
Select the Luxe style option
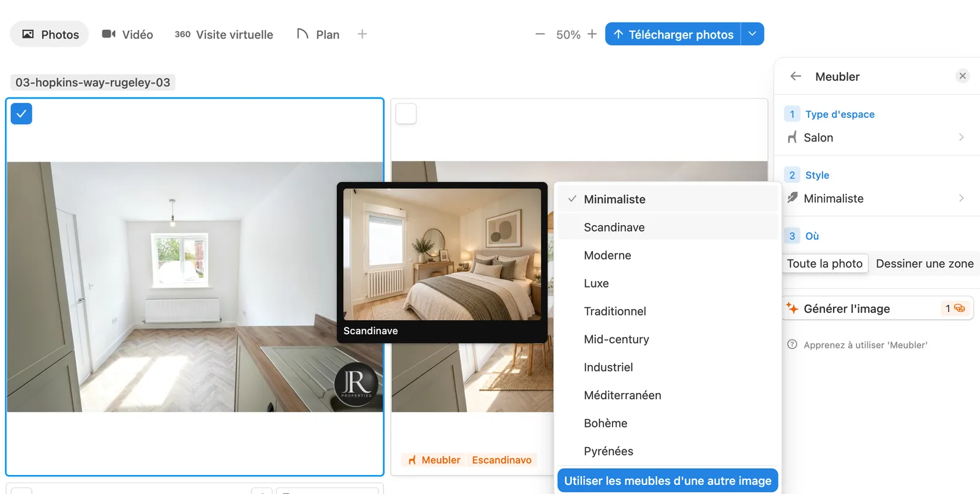pos(668,283)
